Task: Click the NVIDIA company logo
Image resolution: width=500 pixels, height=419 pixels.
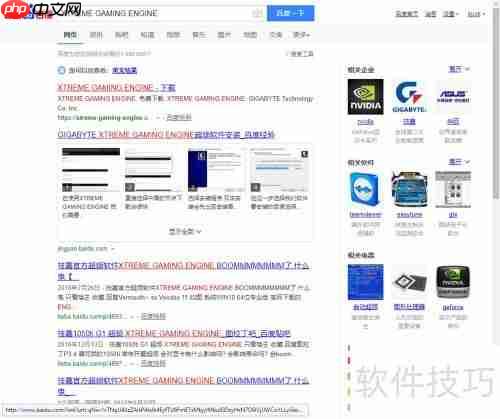Action: (x=365, y=97)
